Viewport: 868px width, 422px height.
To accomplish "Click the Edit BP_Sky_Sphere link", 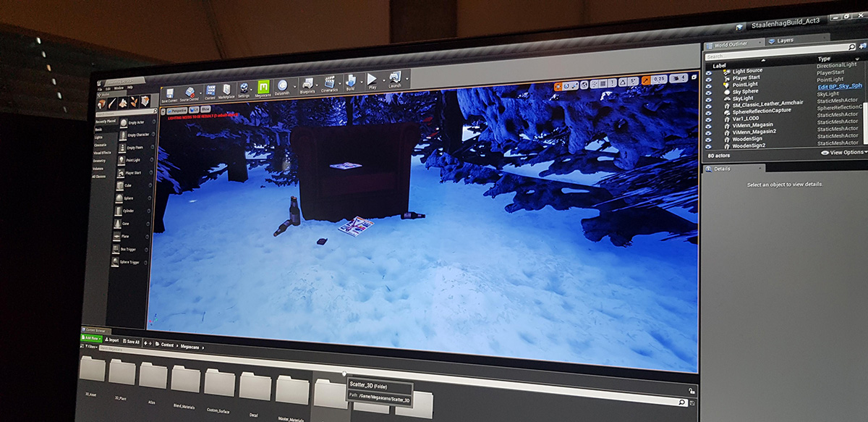I will 839,86.
